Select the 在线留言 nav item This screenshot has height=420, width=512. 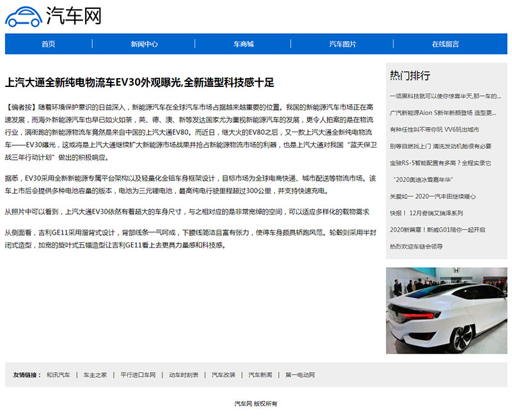[445, 44]
